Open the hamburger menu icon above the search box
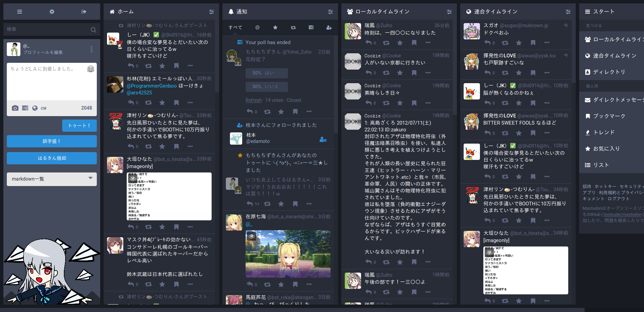The width and height of the screenshot is (644, 312). coord(20,12)
